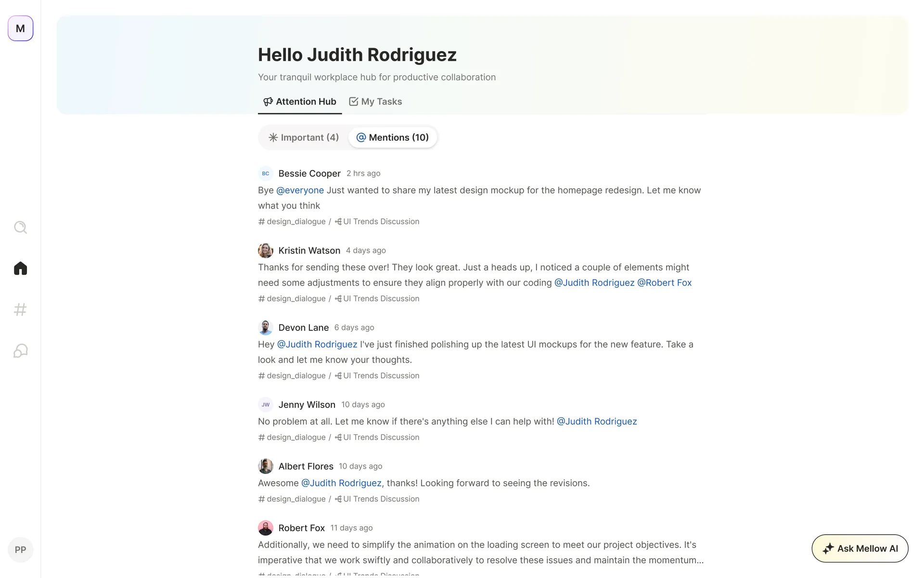This screenshot has width=924, height=578.
Task: Open design_dialogue channel under Albert Flores's message
Action: click(x=292, y=499)
